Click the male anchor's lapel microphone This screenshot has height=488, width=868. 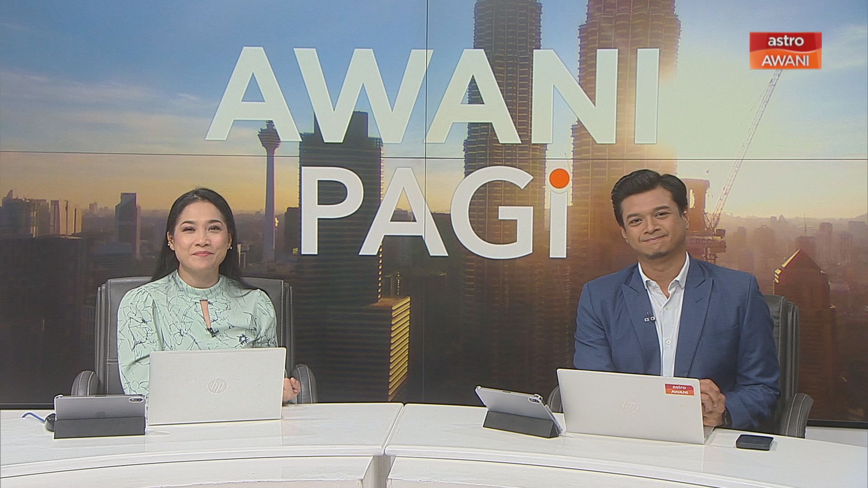click(x=649, y=319)
